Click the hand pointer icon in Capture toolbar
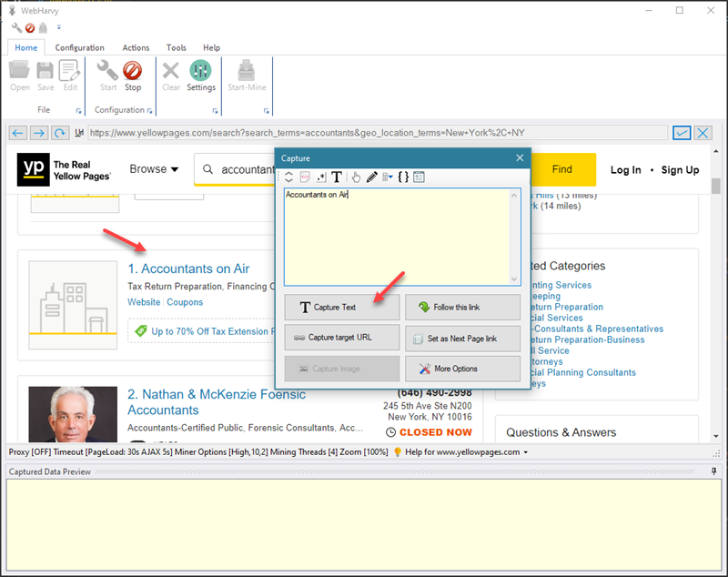 click(357, 177)
